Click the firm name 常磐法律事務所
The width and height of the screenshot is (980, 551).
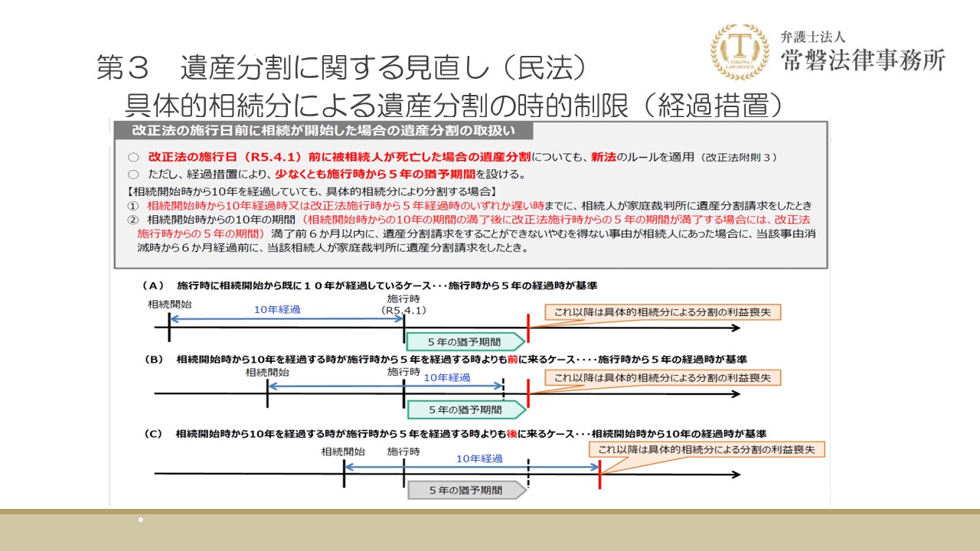pos(863,60)
